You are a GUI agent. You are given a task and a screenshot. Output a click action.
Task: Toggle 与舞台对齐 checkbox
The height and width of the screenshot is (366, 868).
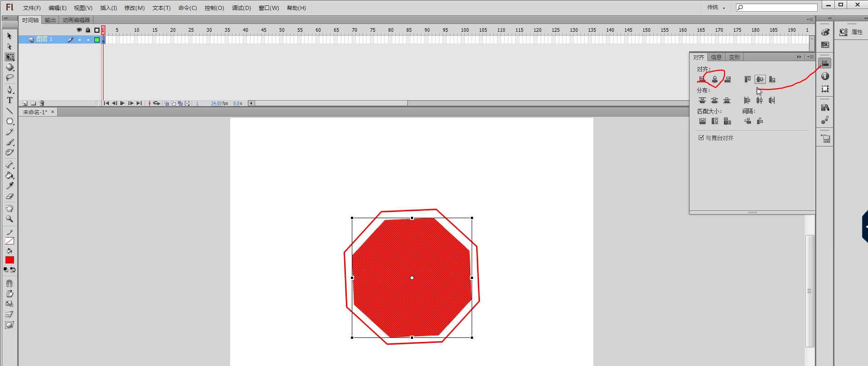coord(701,137)
